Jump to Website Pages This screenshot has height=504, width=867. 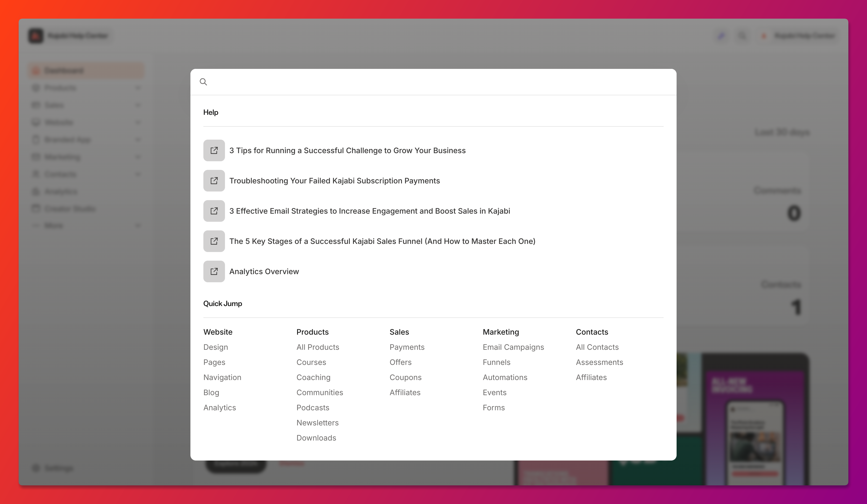coord(214,362)
